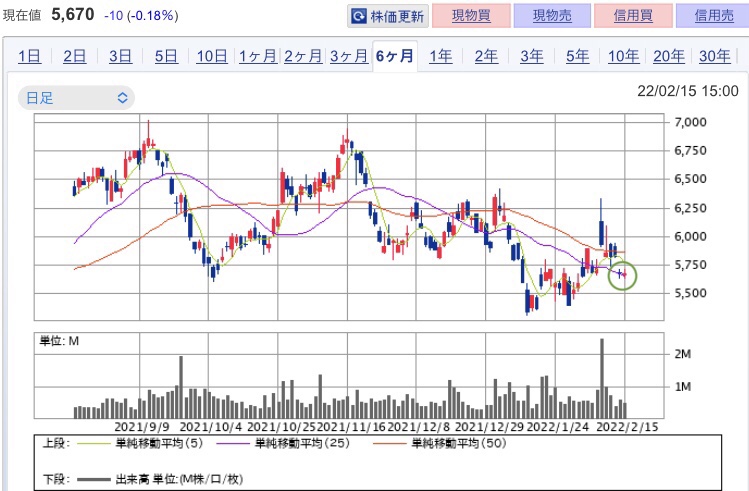This screenshot has width=749, height=491.
Task: Click the current price 5,670
Action: click(73, 14)
